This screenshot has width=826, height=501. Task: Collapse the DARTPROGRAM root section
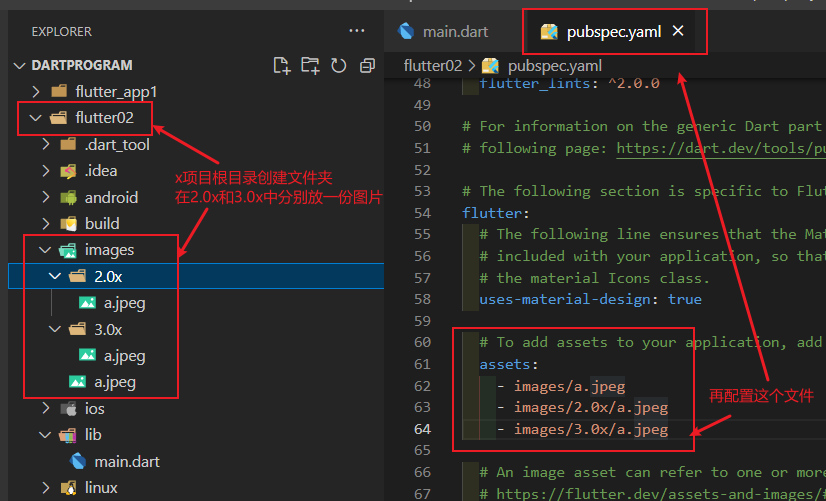click(x=19, y=66)
